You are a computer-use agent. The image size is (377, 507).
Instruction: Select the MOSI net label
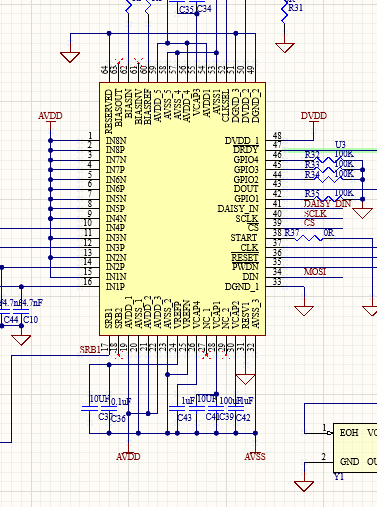315,272
